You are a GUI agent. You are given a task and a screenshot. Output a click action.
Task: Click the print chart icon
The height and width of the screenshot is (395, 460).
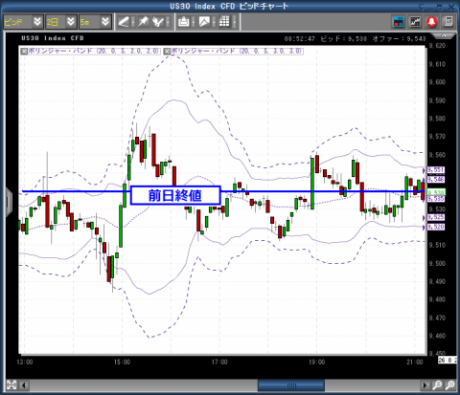[184, 22]
